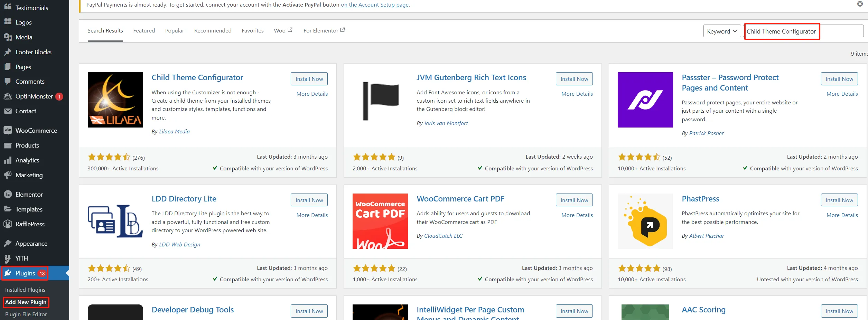Install Passster Password Protect plugin
Image resolution: width=868 pixels, height=320 pixels.
[839, 79]
